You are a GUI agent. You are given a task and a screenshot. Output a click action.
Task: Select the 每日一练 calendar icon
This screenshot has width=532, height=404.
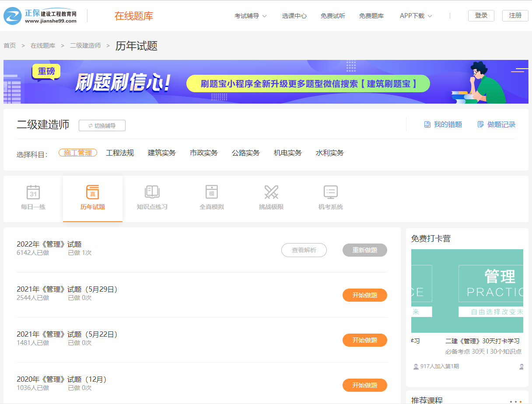[x=33, y=192]
